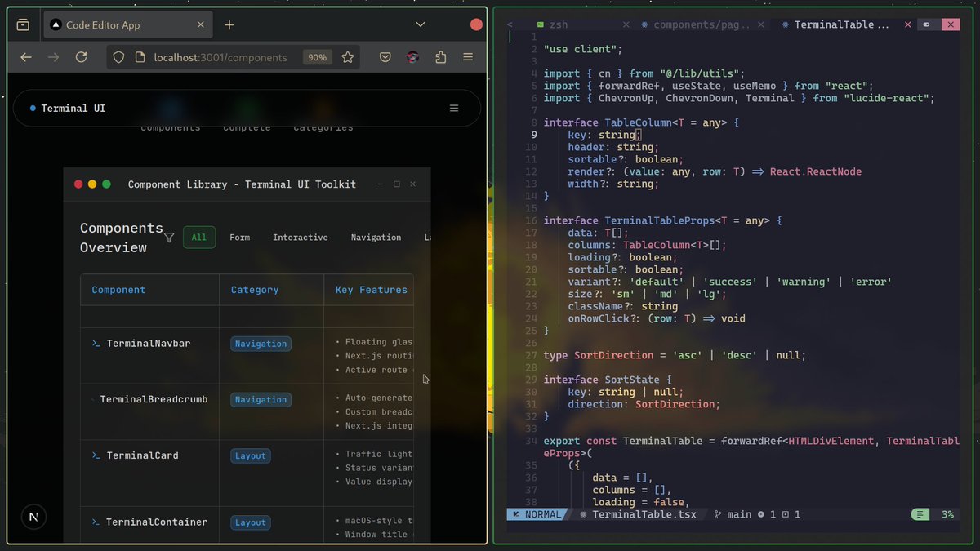Open the extensions puzzle-piece icon

point(441,57)
